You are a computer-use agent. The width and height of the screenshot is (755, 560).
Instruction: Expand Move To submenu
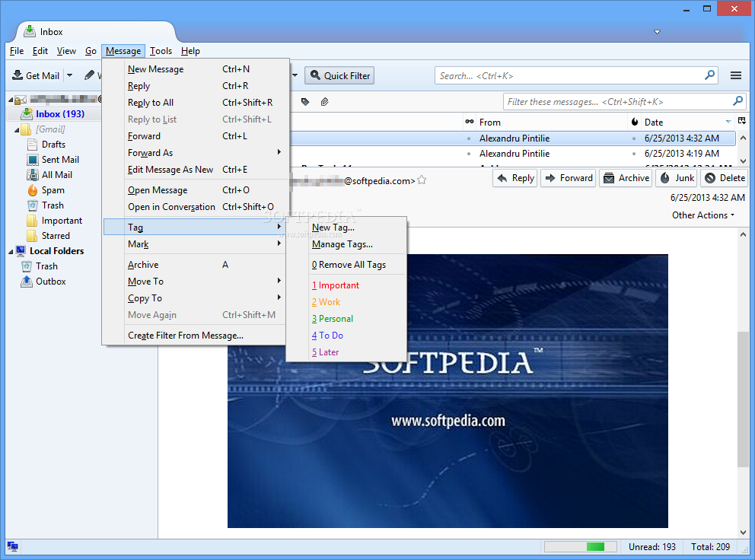click(196, 282)
